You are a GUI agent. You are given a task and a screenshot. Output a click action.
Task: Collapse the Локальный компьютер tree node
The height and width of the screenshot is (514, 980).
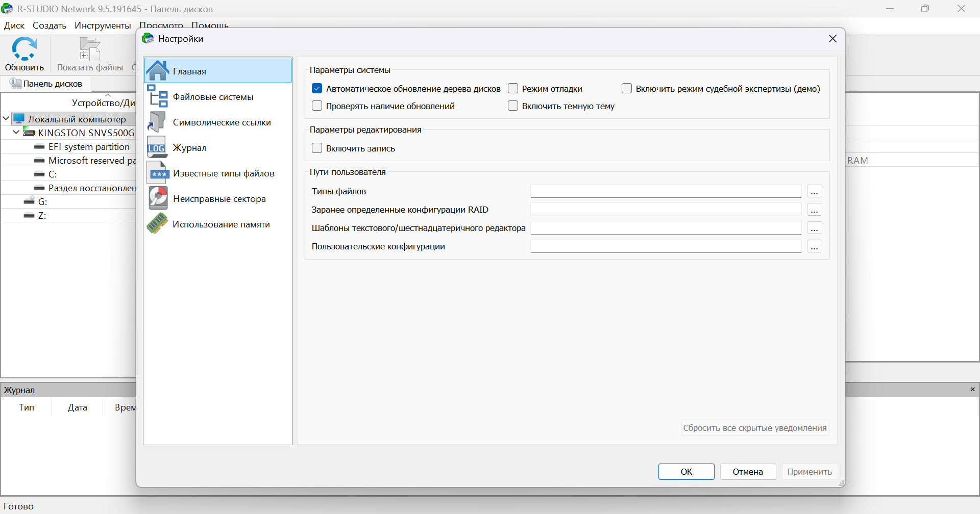6,119
